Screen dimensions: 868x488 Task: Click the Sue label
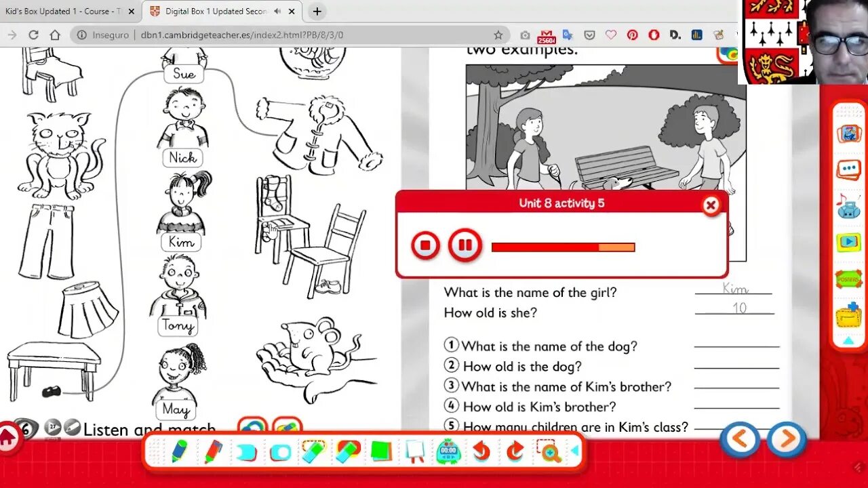[x=184, y=74]
